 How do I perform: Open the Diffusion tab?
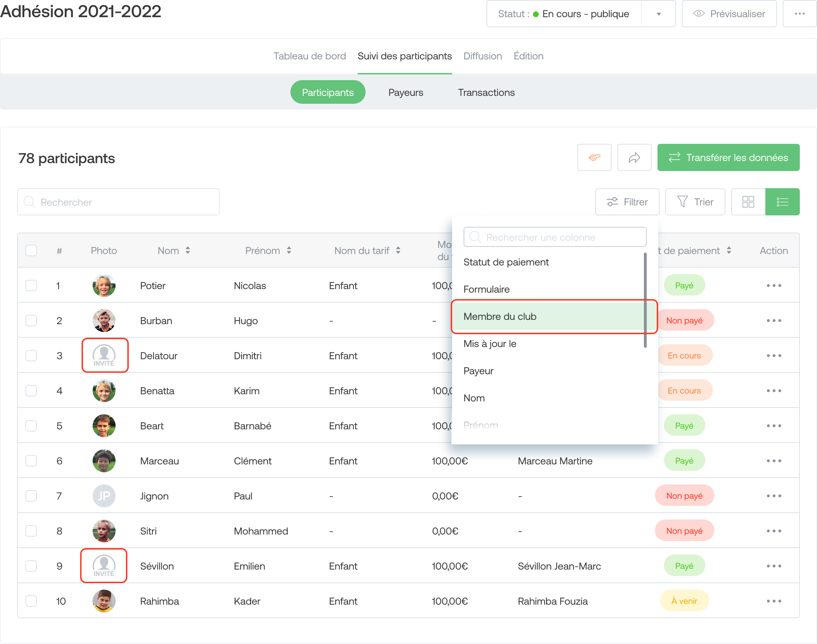pyautogui.click(x=483, y=56)
